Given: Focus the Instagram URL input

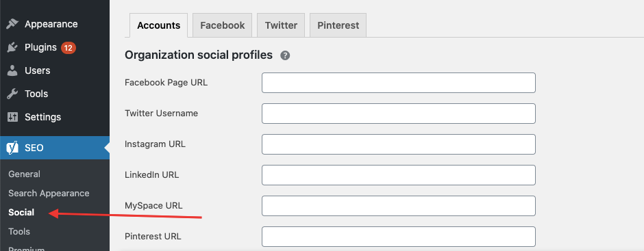Looking at the screenshot, I should coord(399,144).
